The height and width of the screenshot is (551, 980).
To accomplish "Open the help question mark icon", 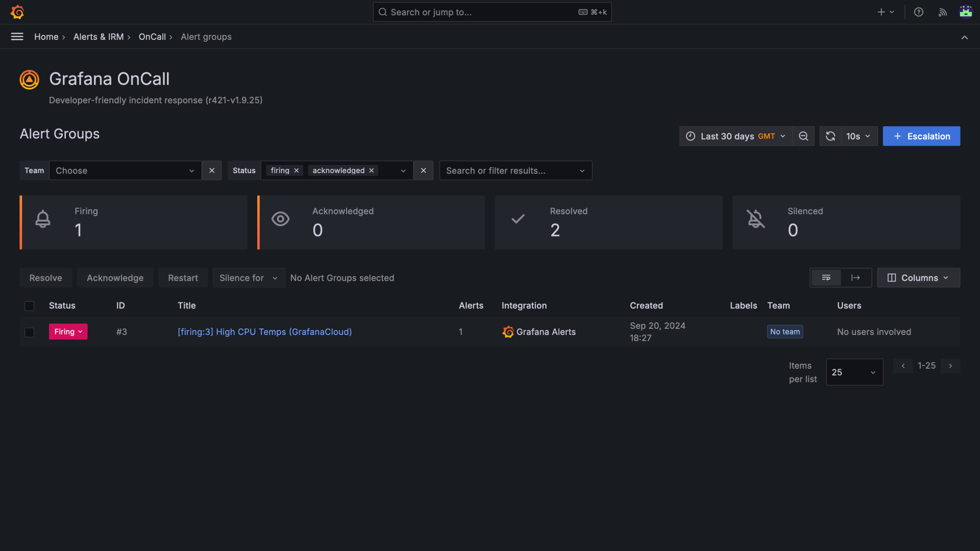I will point(918,12).
